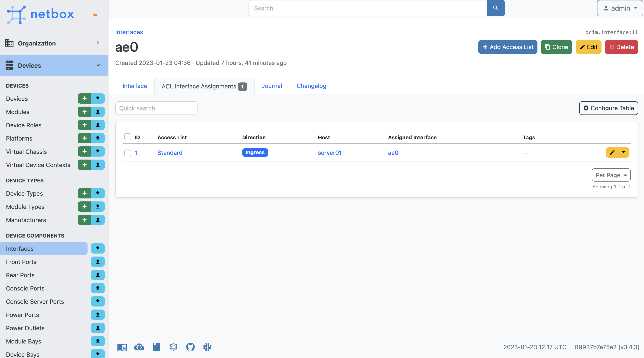Click the GraphQL icon in footer
This screenshot has width=644, height=358.
pos(173,347)
